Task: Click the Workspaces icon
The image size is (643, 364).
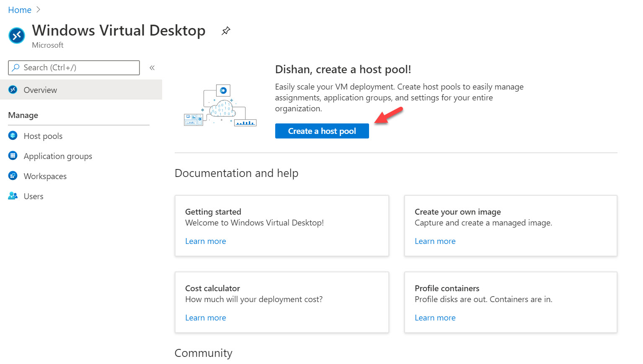Action: tap(13, 176)
